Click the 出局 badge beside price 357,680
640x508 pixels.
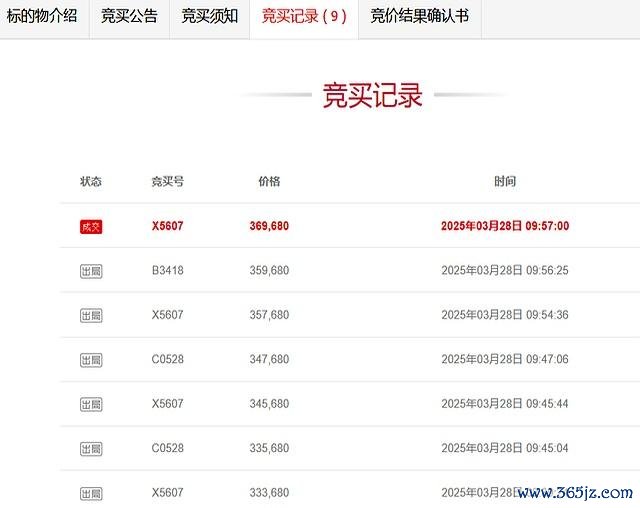point(91,315)
